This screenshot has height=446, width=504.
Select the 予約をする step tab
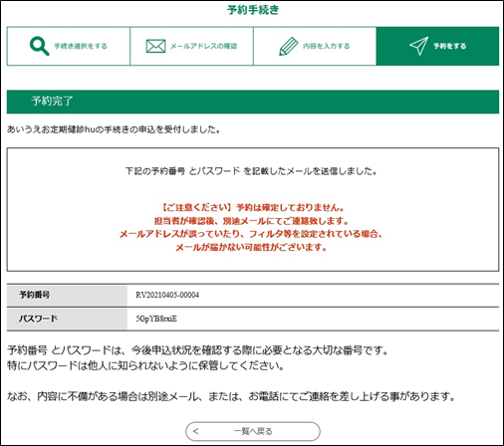pos(437,46)
